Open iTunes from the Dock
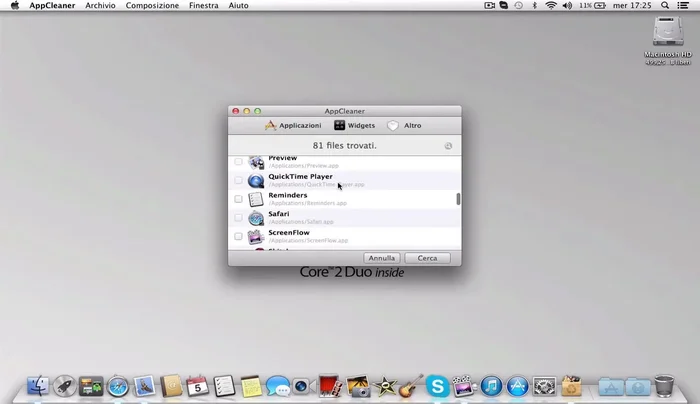The height and width of the screenshot is (404, 700). (x=491, y=386)
